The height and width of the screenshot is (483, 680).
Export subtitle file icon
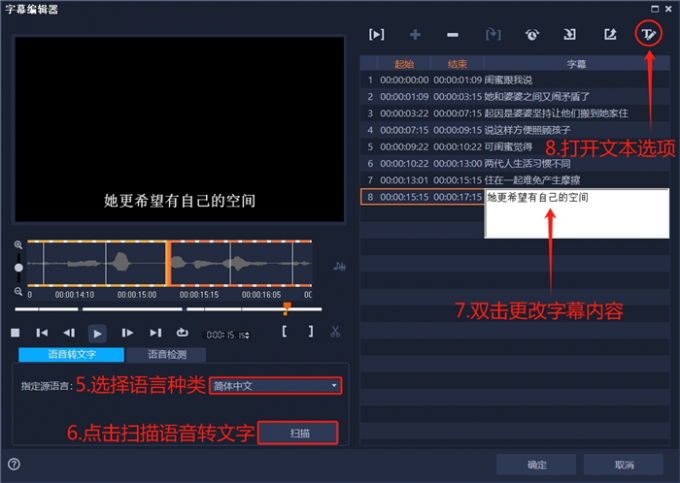(610, 35)
